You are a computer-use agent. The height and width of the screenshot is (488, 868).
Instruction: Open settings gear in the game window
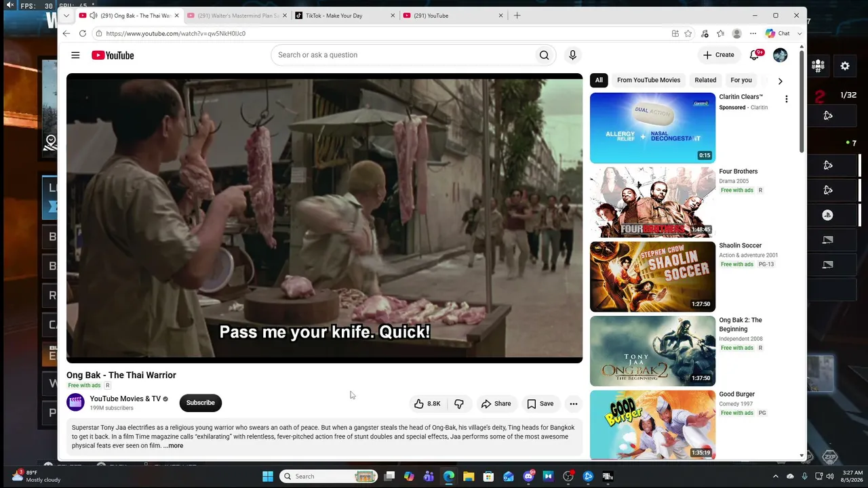(x=845, y=66)
